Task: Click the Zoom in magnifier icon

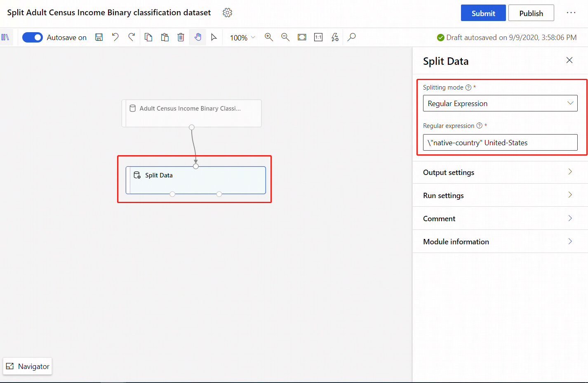Action: coord(269,38)
